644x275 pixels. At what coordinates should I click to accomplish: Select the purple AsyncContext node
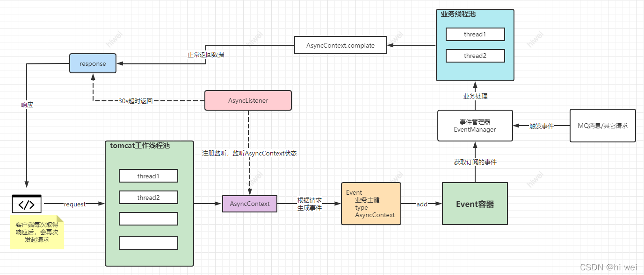point(249,204)
